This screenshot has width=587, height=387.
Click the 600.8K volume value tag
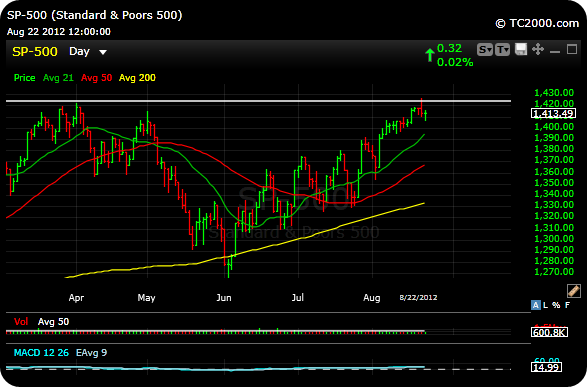[549, 332]
